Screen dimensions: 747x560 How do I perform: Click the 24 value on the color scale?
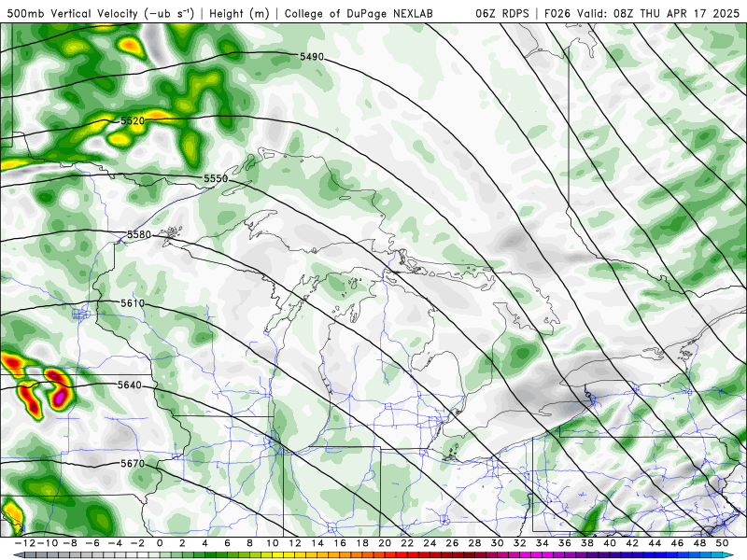click(430, 543)
